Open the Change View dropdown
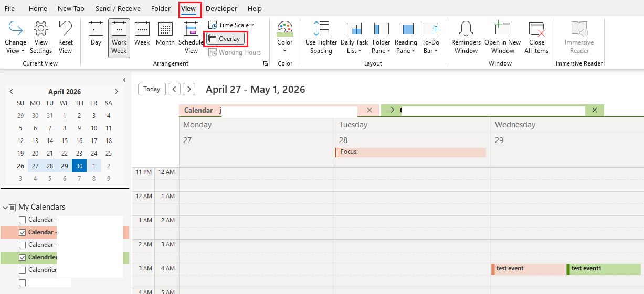 pyautogui.click(x=16, y=38)
